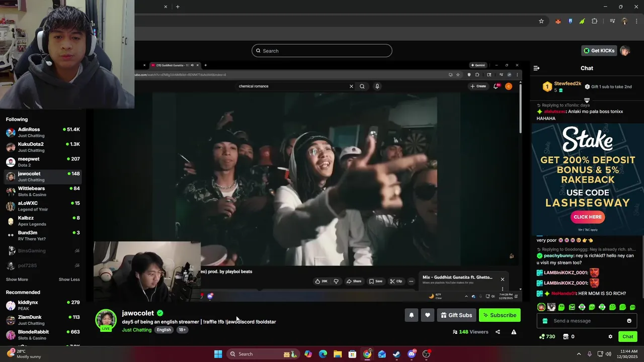Collapse the chat panel with arrow icon
Screen dimensions: 644x362
(x=536, y=68)
